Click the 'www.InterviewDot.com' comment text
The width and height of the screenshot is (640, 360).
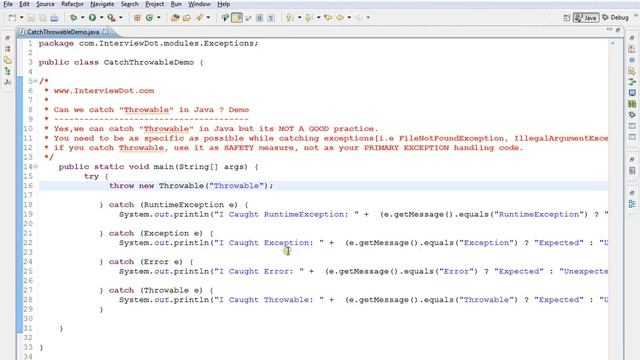[104, 91]
